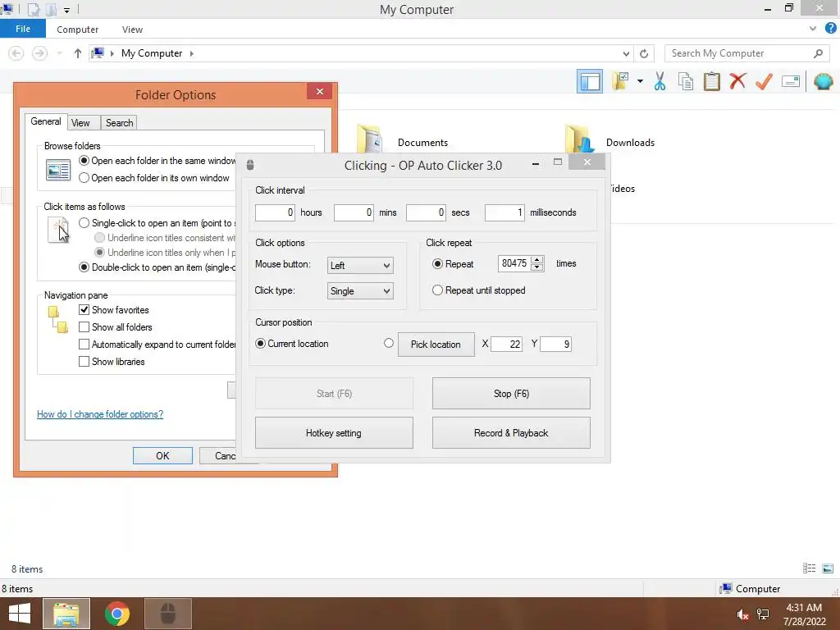Click the Copy pages toolbar icon
The image size is (840, 630).
(686, 81)
